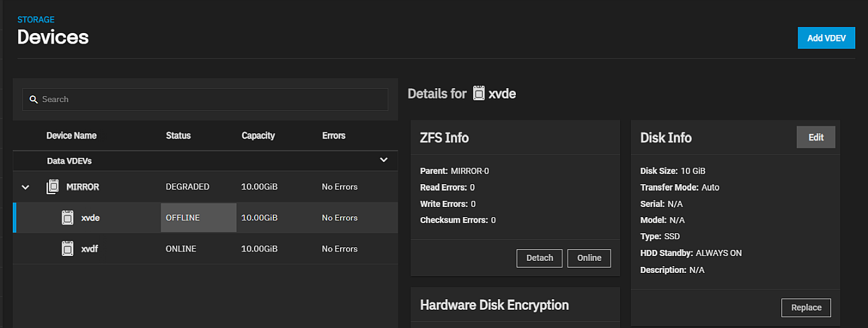This screenshot has height=328, width=868.
Task: Open the Storage breadcrumb link
Action: coord(36,20)
